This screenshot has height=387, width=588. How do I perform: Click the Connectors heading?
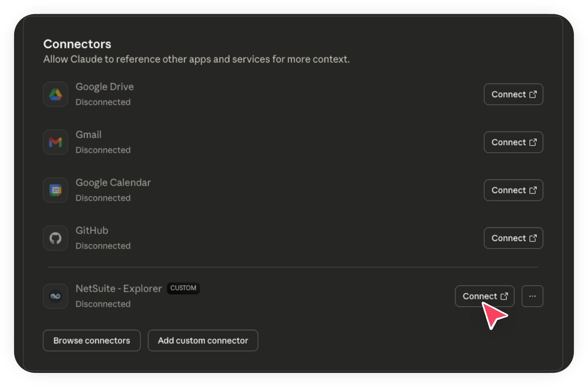coord(77,44)
